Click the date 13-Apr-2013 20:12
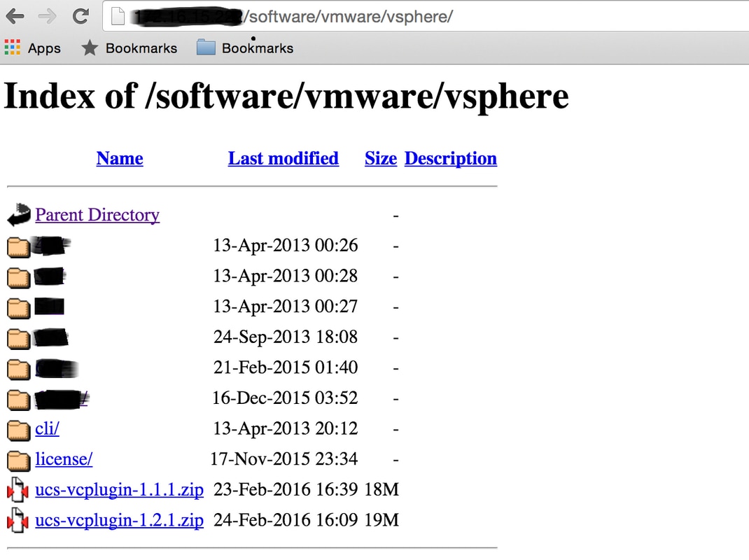Image resolution: width=749 pixels, height=560 pixels. 286,428
